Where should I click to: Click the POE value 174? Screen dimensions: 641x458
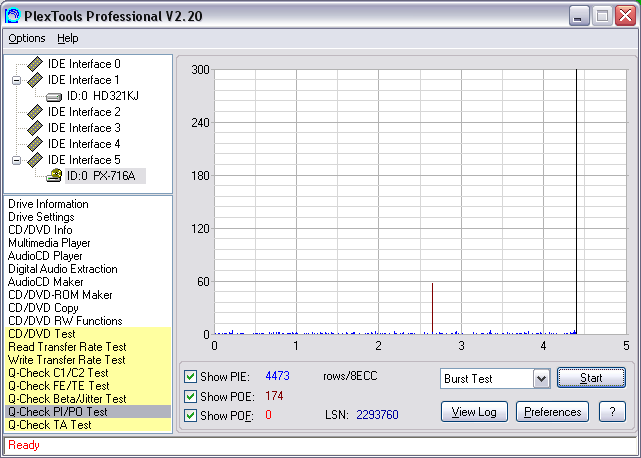pos(274,396)
